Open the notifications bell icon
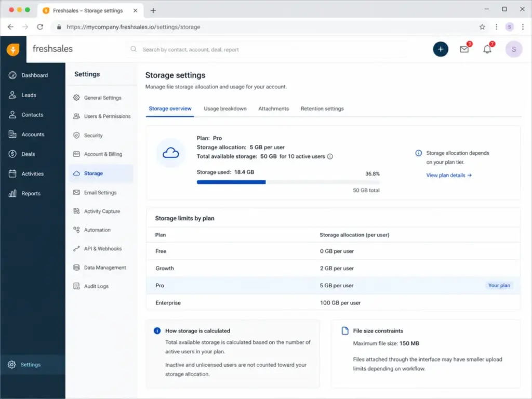The width and height of the screenshot is (532, 399). coord(487,49)
